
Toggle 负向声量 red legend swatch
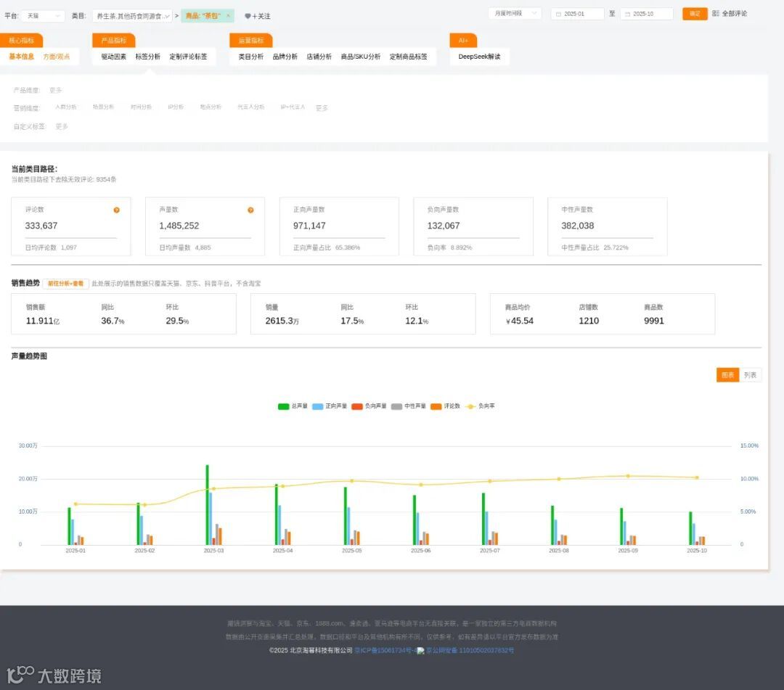357,406
